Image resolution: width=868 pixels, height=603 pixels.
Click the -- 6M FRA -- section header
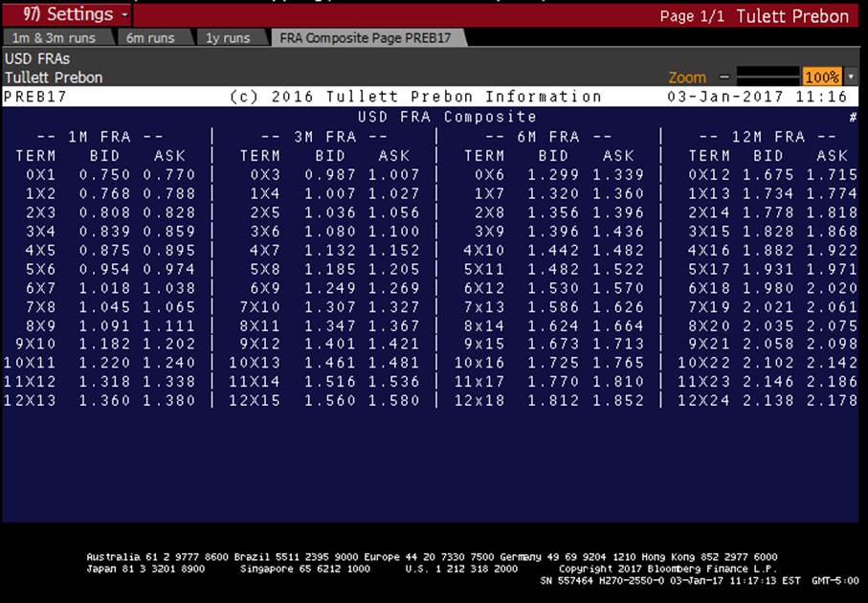click(548, 137)
